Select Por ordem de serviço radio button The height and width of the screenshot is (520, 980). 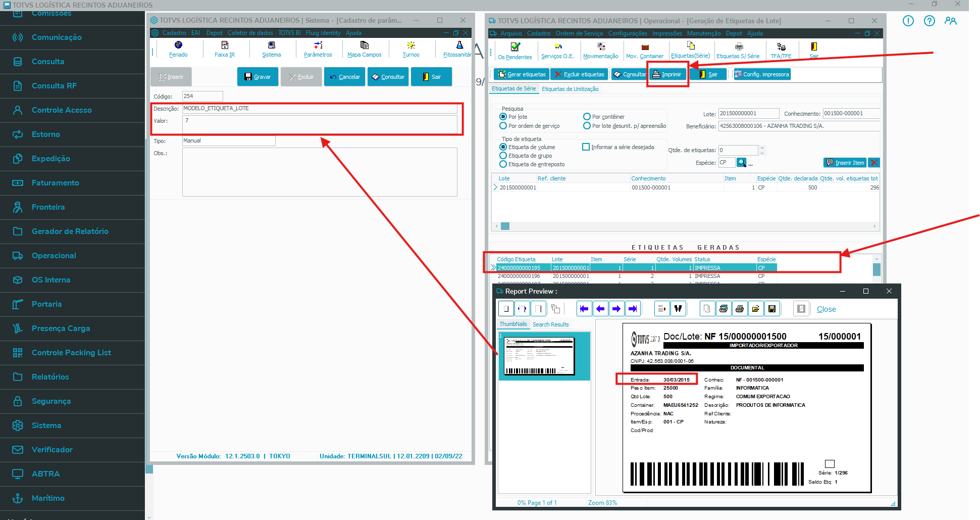[503, 126]
